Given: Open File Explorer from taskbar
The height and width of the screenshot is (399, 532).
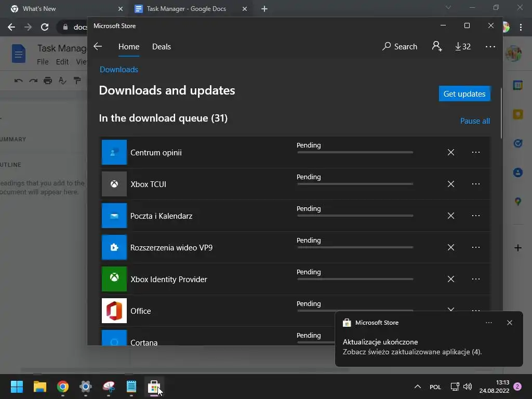Looking at the screenshot, I should tap(39, 387).
